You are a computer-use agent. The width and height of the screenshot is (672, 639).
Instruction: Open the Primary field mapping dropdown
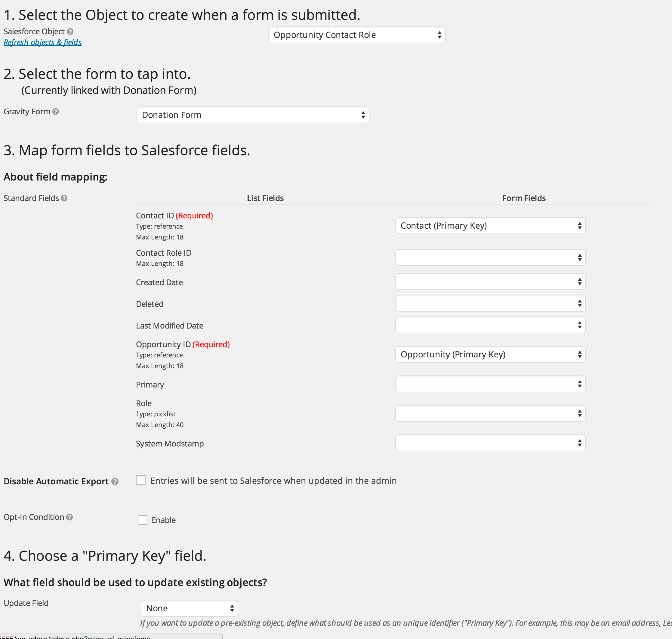coord(490,384)
